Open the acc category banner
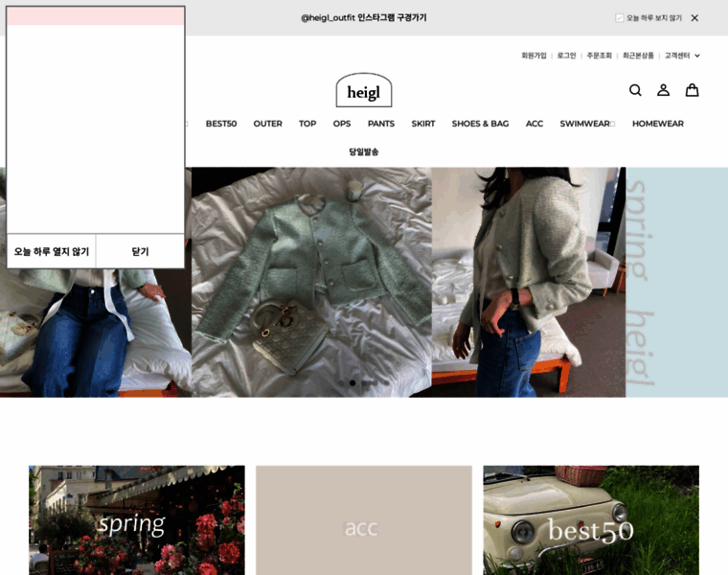The width and height of the screenshot is (728, 575). coord(364,520)
